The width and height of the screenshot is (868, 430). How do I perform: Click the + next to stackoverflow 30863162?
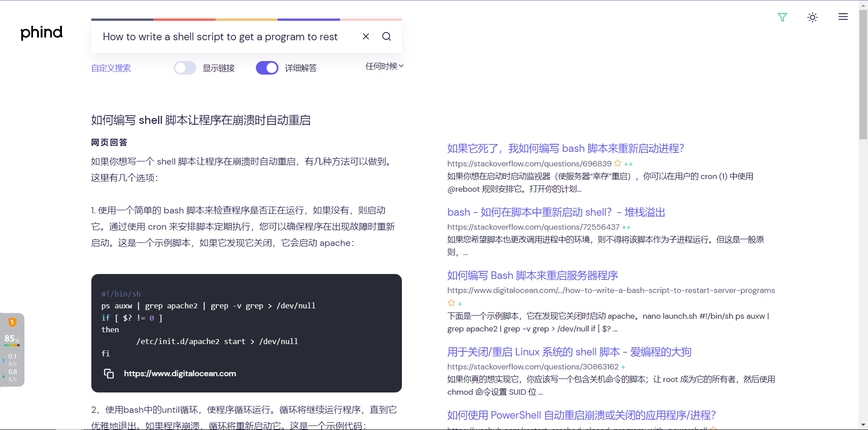[x=623, y=367]
